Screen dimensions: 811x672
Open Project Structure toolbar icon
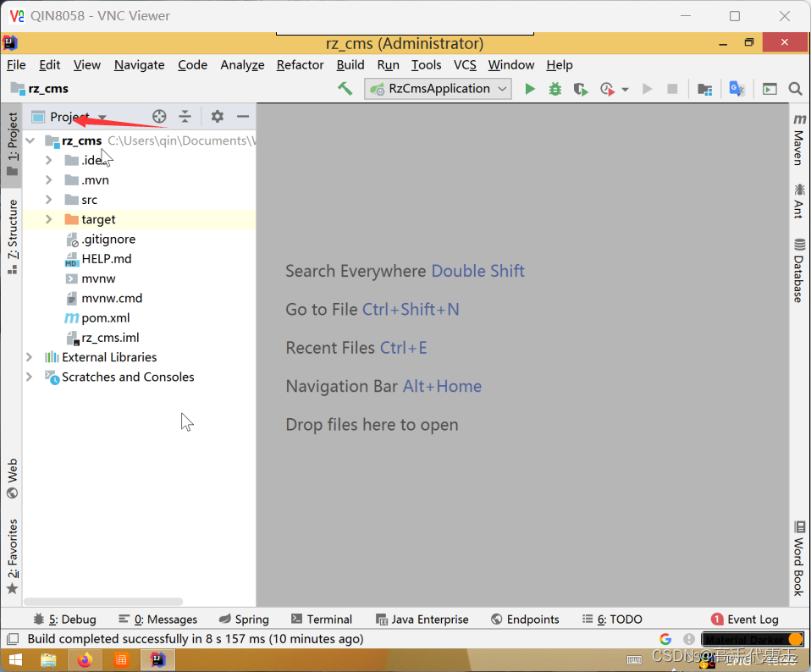pyautogui.click(x=704, y=90)
